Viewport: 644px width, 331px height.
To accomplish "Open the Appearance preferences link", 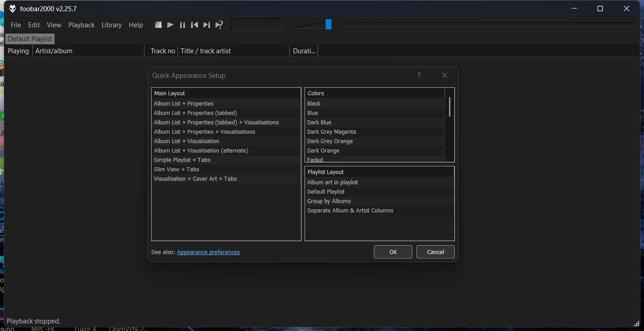I will coord(208,252).
